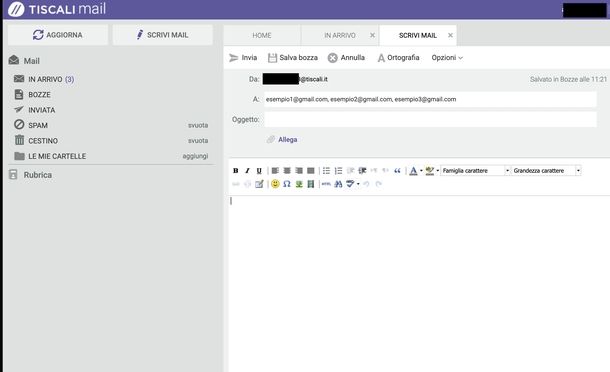Insert an emoticon smiley
Image resolution: width=610 pixels, height=372 pixels.
click(x=275, y=184)
